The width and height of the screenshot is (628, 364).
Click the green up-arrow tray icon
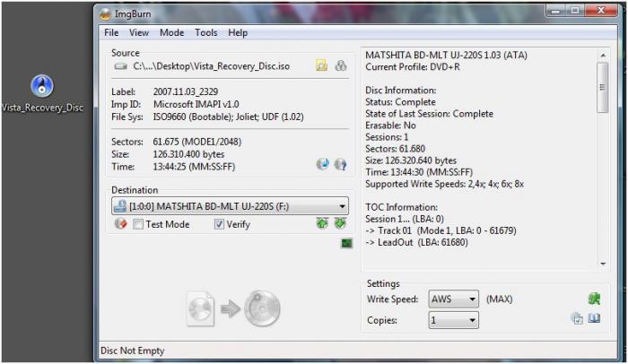pyautogui.click(x=322, y=223)
